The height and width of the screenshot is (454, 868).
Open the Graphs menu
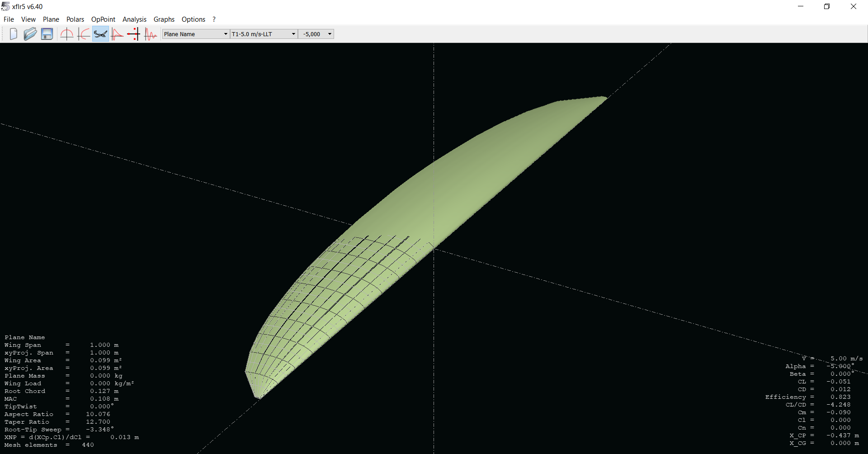pyautogui.click(x=164, y=19)
